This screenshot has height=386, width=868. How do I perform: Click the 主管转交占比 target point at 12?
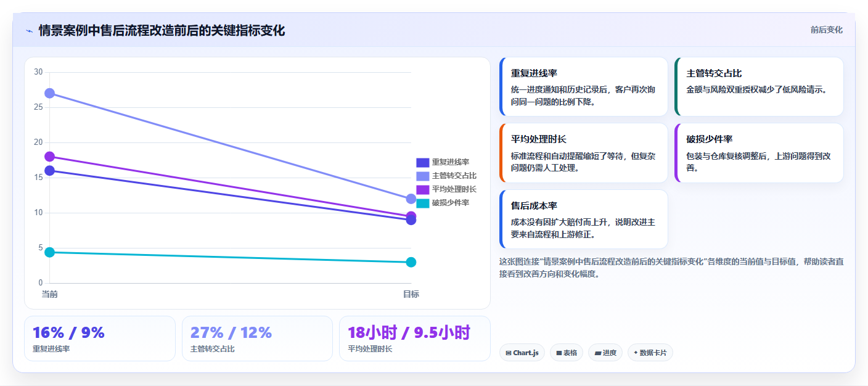click(411, 199)
